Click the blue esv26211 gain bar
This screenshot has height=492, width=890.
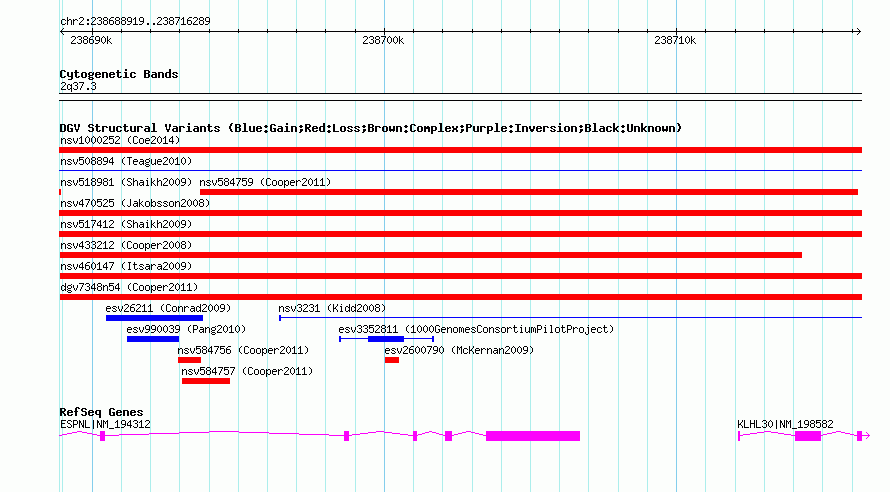pyautogui.click(x=154, y=318)
